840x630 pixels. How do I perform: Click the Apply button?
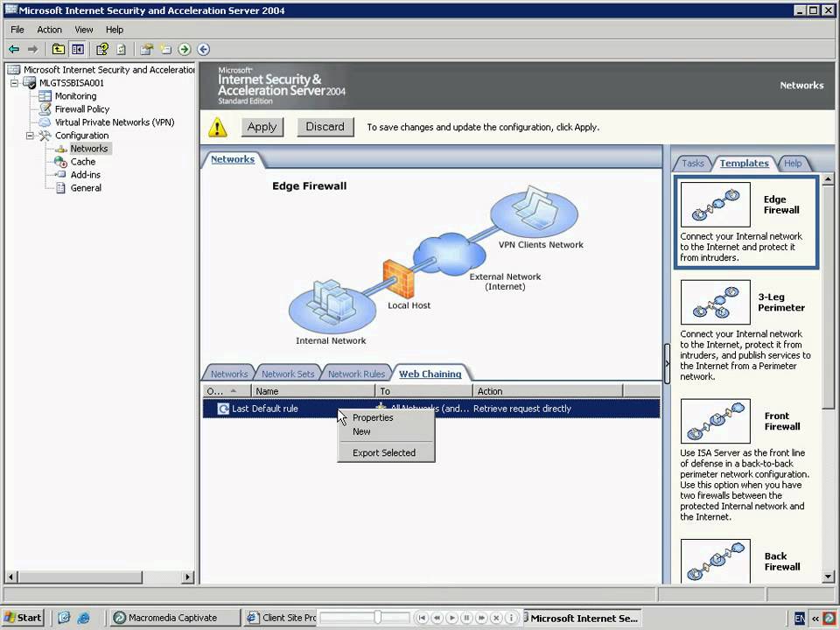(262, 128)
